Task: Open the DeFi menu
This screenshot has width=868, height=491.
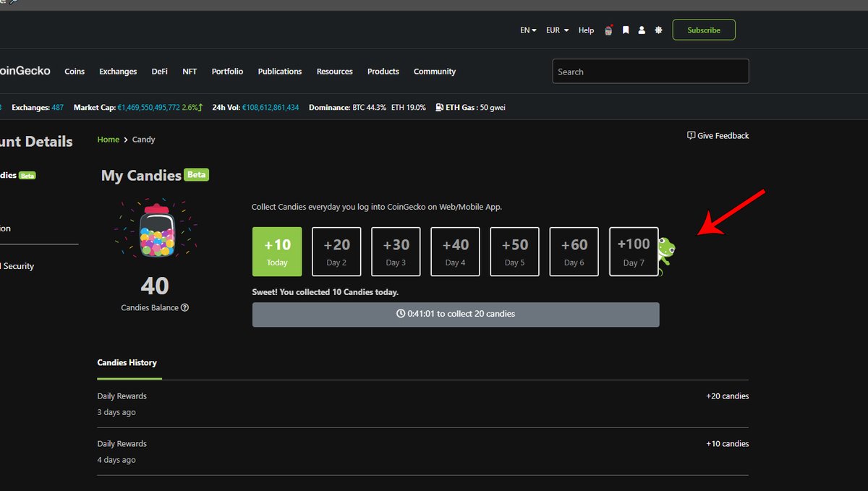Action: point(160,72)
